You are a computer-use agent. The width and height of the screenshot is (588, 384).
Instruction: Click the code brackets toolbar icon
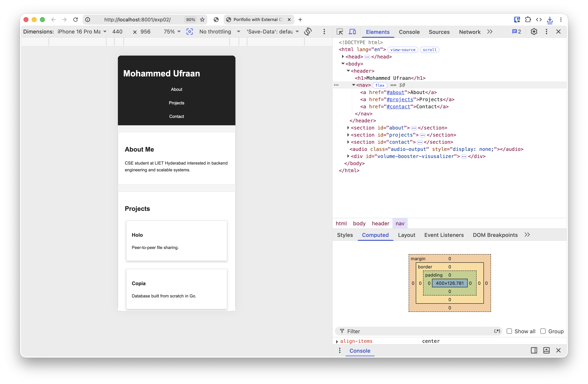(x=539, y=20)
